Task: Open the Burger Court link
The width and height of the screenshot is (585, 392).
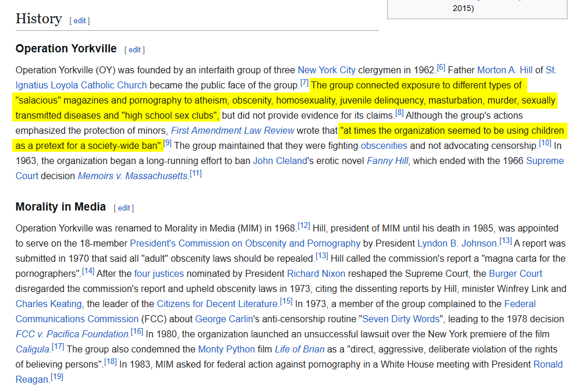Action: [515, 274]
